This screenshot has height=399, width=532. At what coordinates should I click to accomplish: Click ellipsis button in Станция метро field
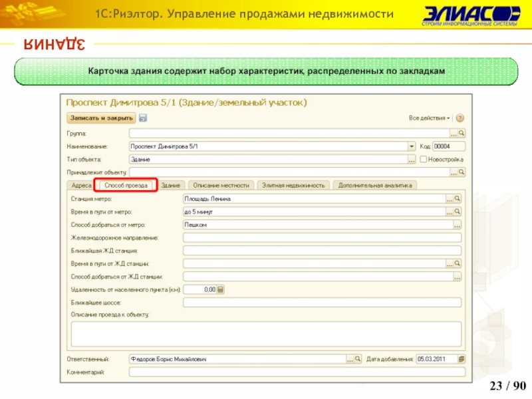pyautogui.click(x=450, y=199)
